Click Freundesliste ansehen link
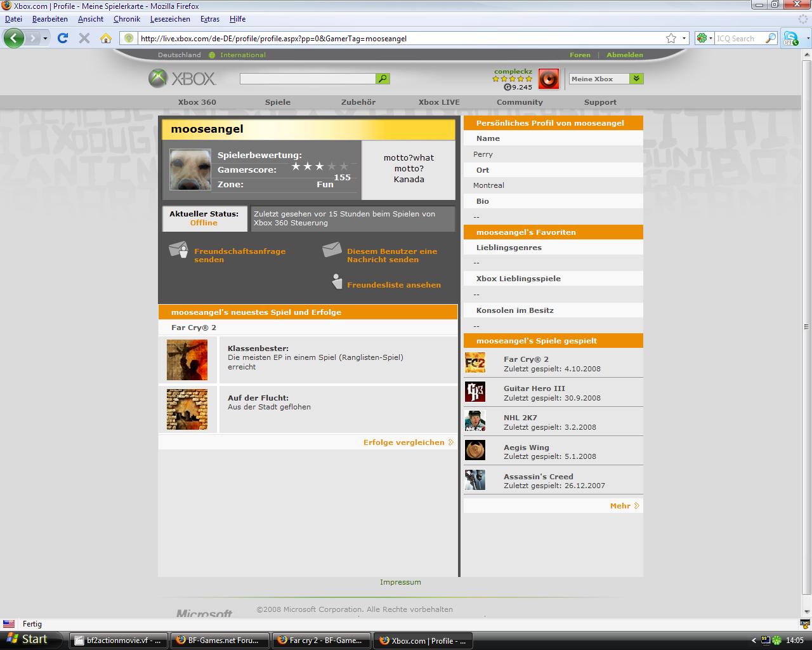Screen dimensions: 812x650 click(394, 285)
